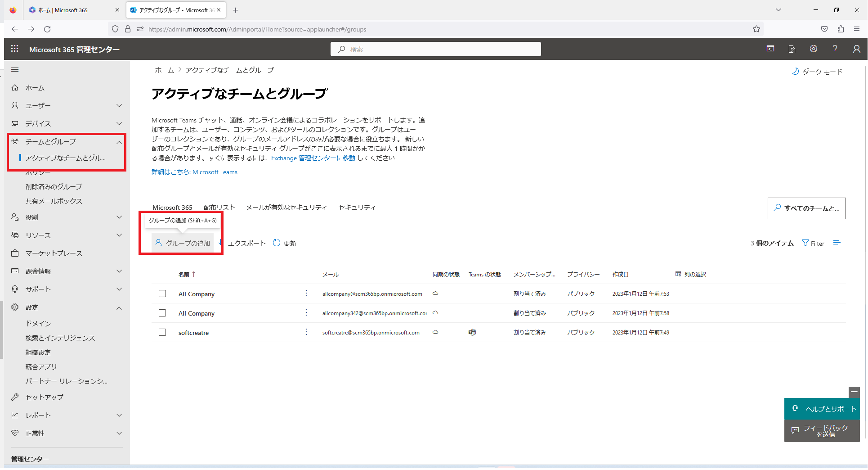Click フィードバックを送信 button

pyautogui.click(x=822, y=431)
